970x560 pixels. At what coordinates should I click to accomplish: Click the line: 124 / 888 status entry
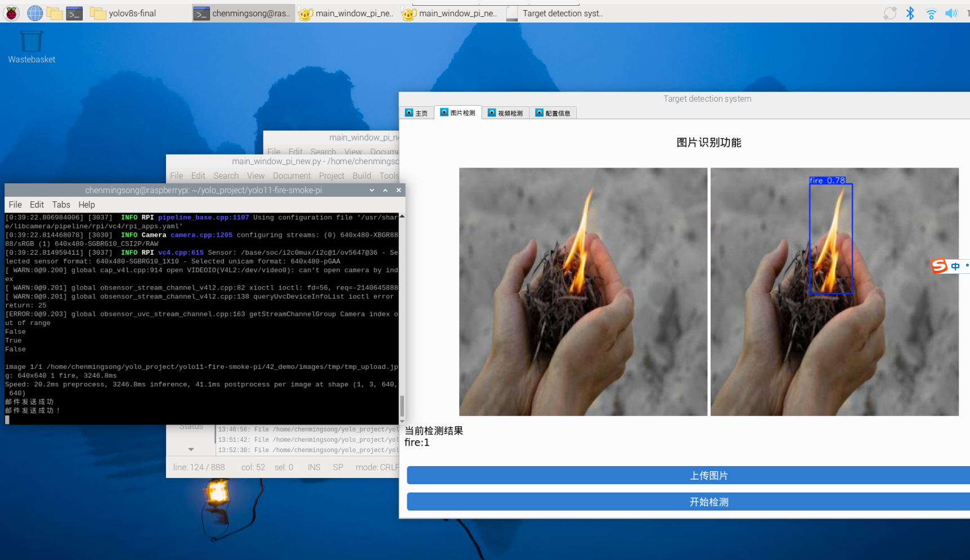point(199,467)
